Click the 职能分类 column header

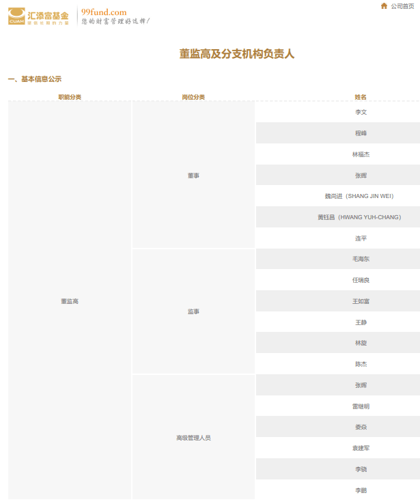70,97
